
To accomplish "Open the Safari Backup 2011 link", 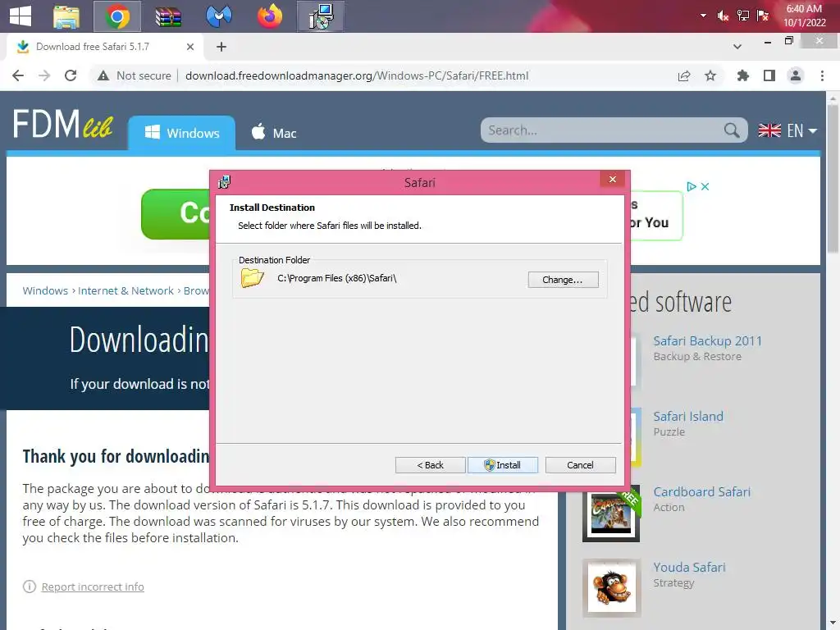I will pos(707,340).
